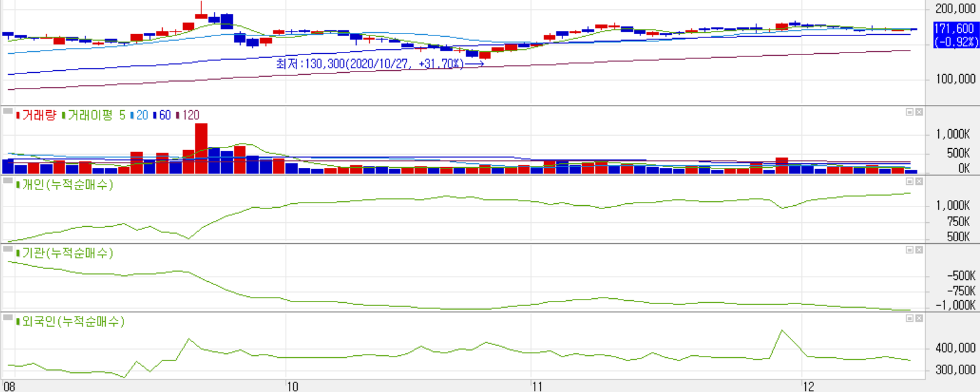Close the 거래량 volume panel

coord(919,112)
